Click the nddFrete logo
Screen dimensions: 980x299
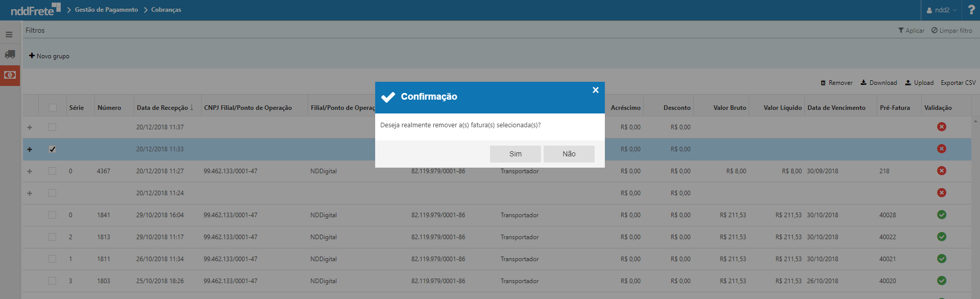tap(35, 9)
